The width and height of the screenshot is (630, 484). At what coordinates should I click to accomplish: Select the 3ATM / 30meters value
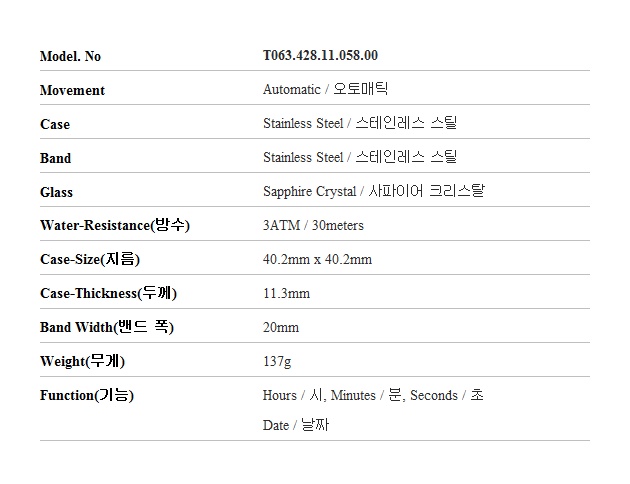click(313, 226)
